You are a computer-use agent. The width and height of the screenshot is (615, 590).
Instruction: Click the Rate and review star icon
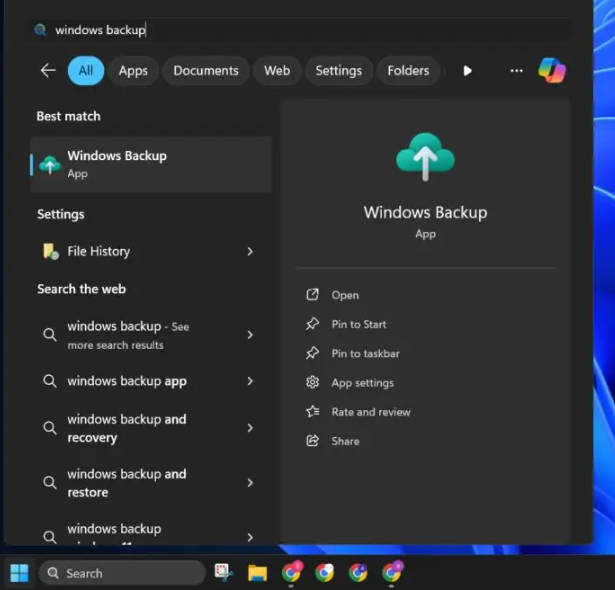(x=313, y=412)
